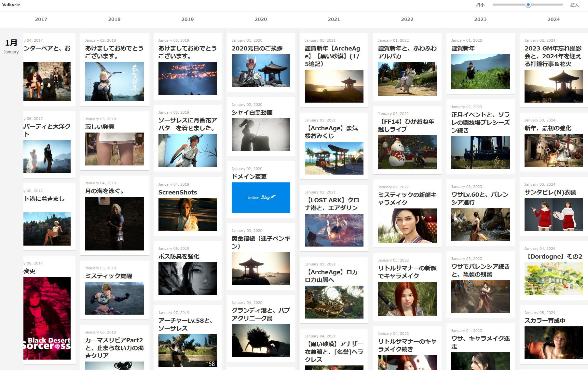Open the ドメイン変更 post title
The image size is (588, 370).
[x=249, y=177]
